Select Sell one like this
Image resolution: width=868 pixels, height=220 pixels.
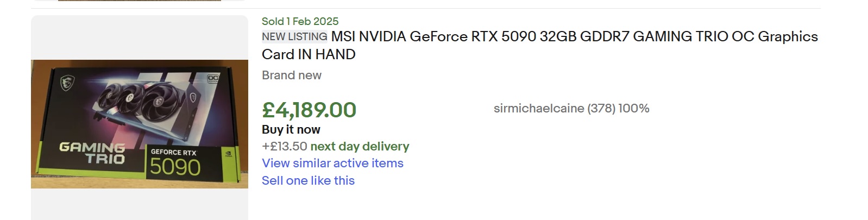[308, 180]
